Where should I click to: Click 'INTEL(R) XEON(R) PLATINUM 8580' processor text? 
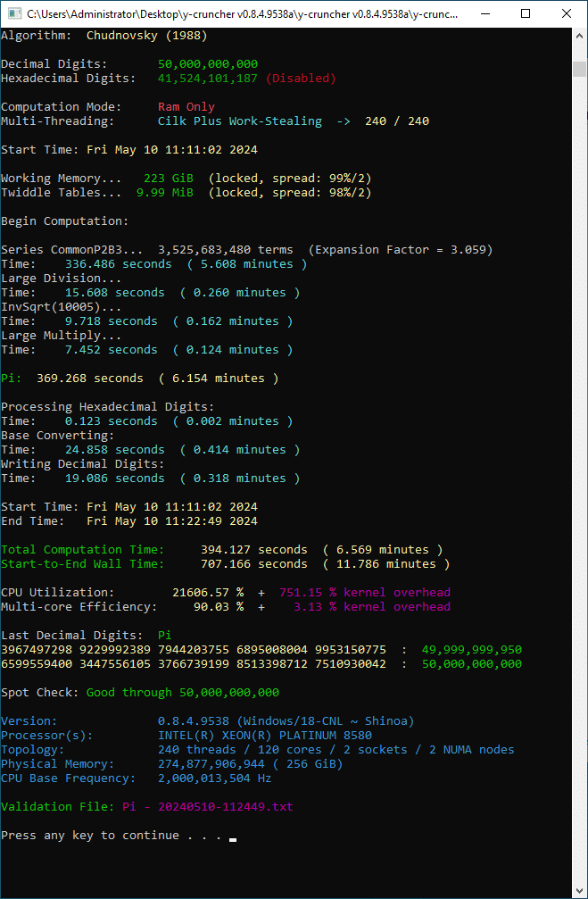pos(265,736)
